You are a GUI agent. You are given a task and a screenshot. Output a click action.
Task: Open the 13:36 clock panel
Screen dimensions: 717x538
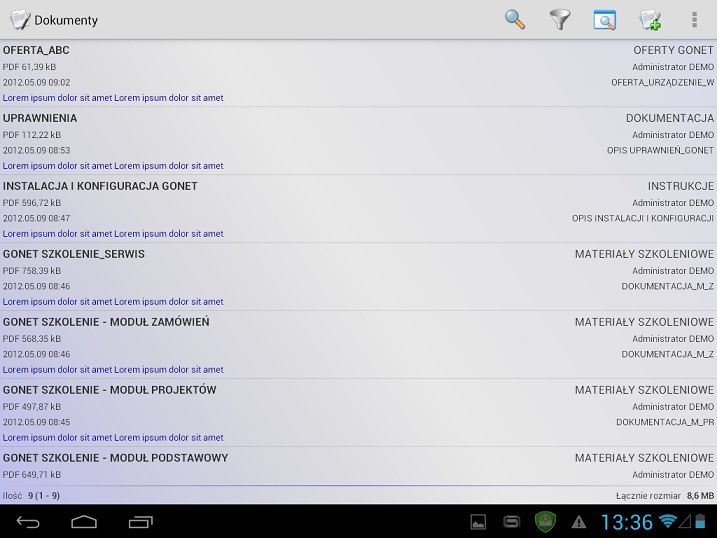tap(626, 522)
